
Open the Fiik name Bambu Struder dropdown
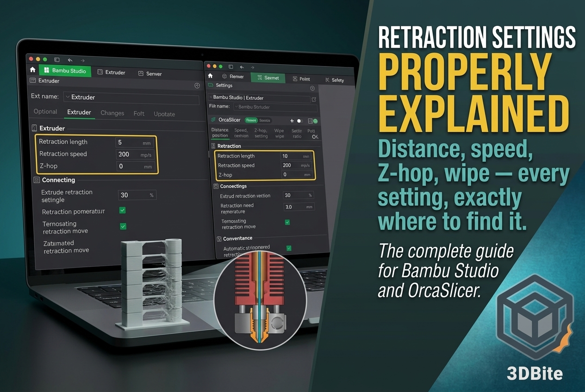coord(275,107)
